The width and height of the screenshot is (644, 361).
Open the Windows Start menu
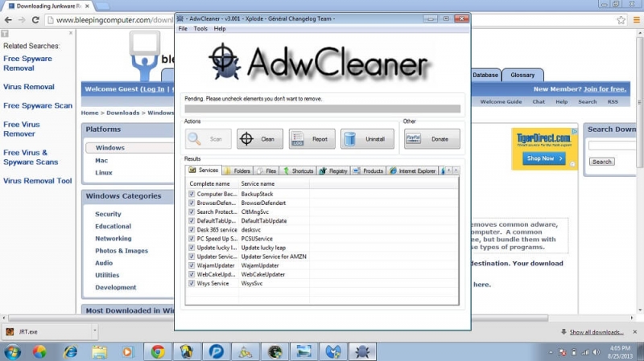[12, 351]
